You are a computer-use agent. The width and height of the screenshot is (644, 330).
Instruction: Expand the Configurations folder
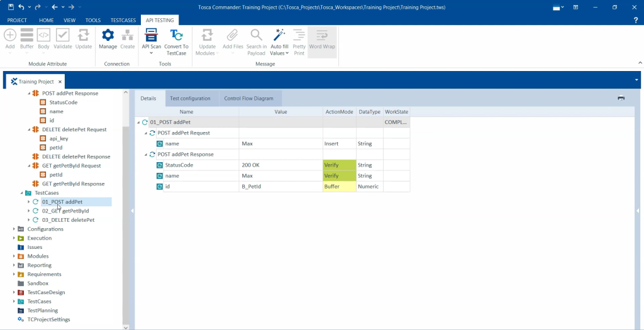[14, 229]
